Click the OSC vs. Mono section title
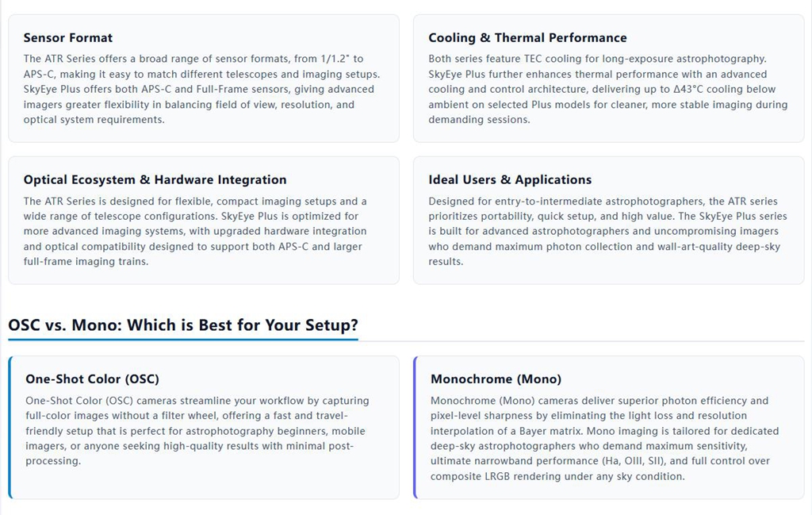The height and width of the screenshot is (515, 812). coord(183,325)
